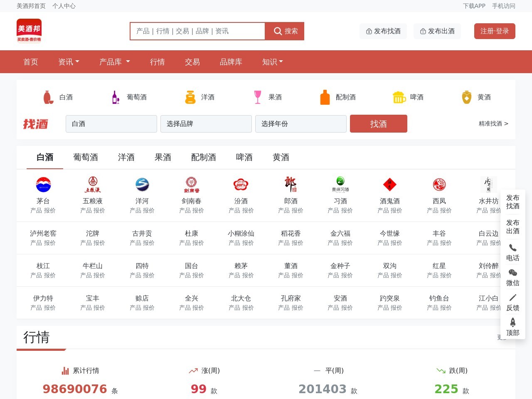Click the 五粮液 报价 link
This screenshot has width=532, height=399.
click(x=100, y=211)
